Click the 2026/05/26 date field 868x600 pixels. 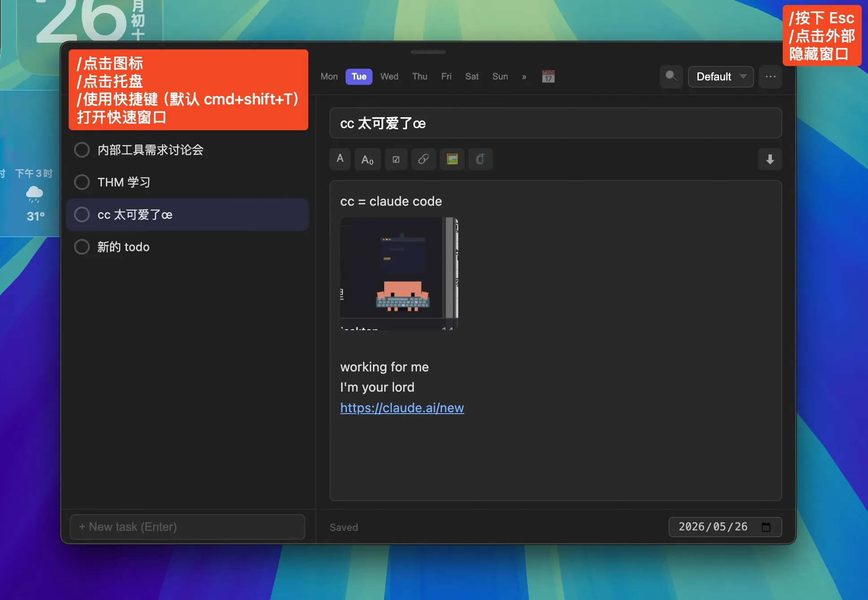[725, 527]
